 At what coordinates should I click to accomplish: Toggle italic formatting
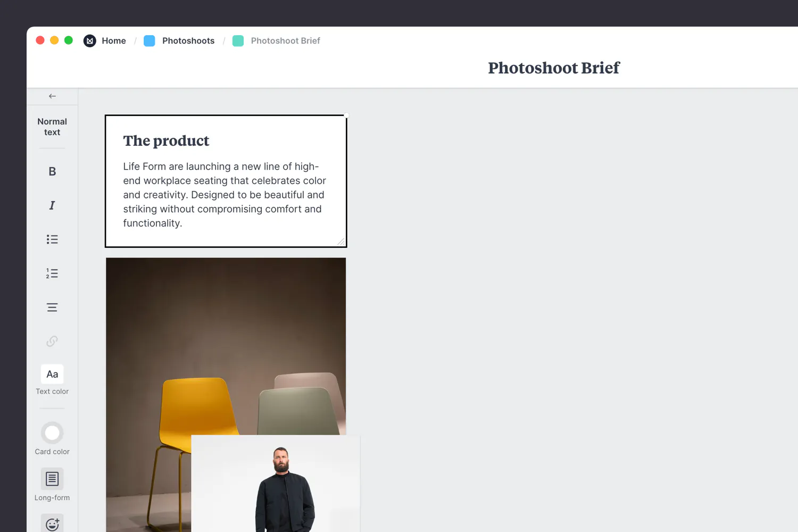pos(52,205)
